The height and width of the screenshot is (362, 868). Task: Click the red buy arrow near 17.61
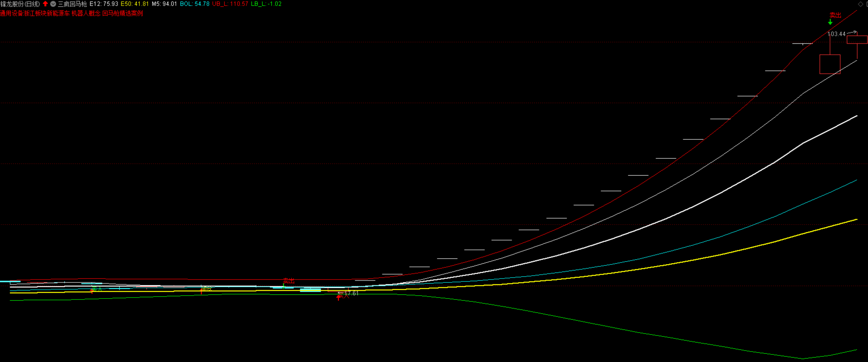(x=339, y=297)
